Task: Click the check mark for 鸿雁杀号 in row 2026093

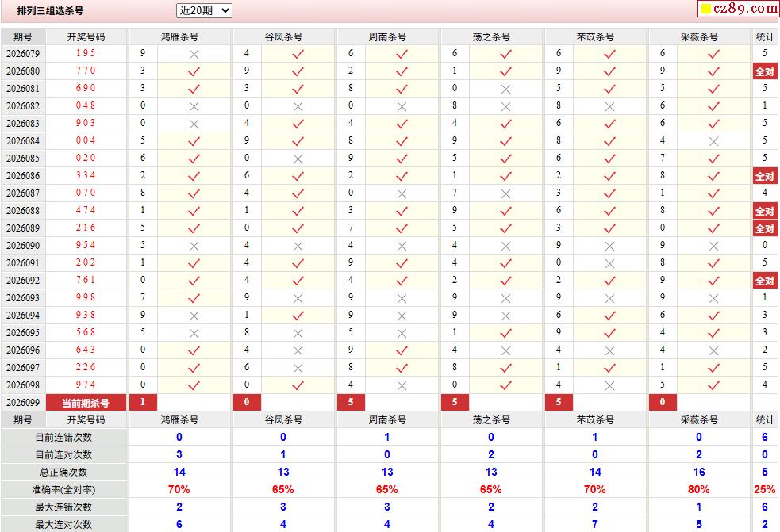Action: tap(194, 298)
